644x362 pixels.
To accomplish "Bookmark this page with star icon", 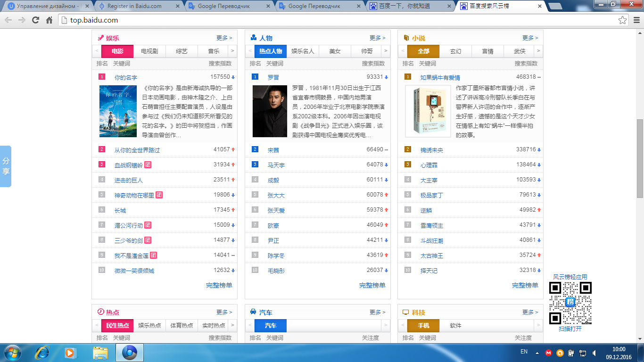I will (623, 20).
